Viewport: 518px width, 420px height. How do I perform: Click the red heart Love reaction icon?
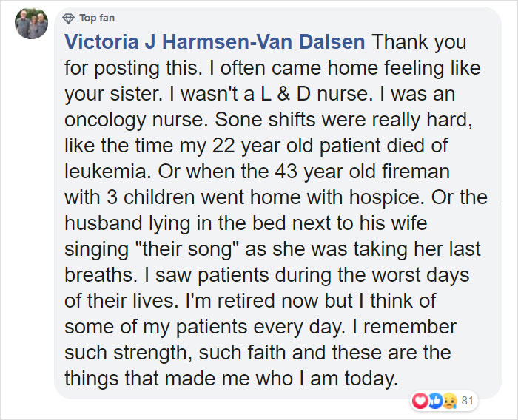coord(421,402)
